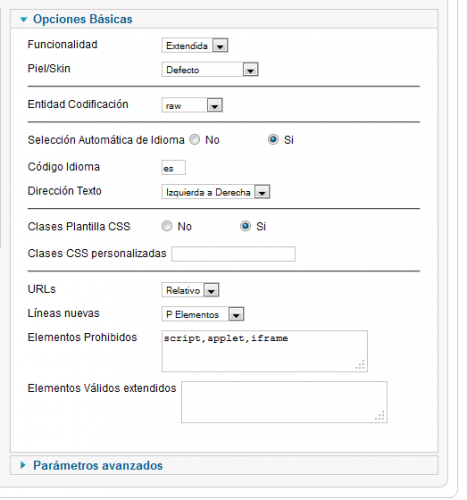Expand the Parámetros avanzados panel

(x=23, y=465)
